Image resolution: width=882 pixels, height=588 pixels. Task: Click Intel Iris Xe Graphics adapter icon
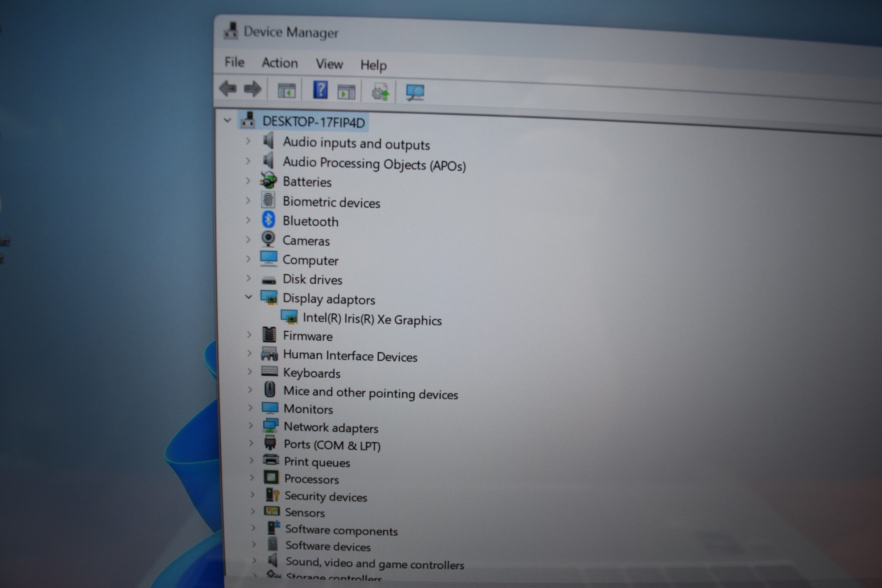[x=289, y=317]
